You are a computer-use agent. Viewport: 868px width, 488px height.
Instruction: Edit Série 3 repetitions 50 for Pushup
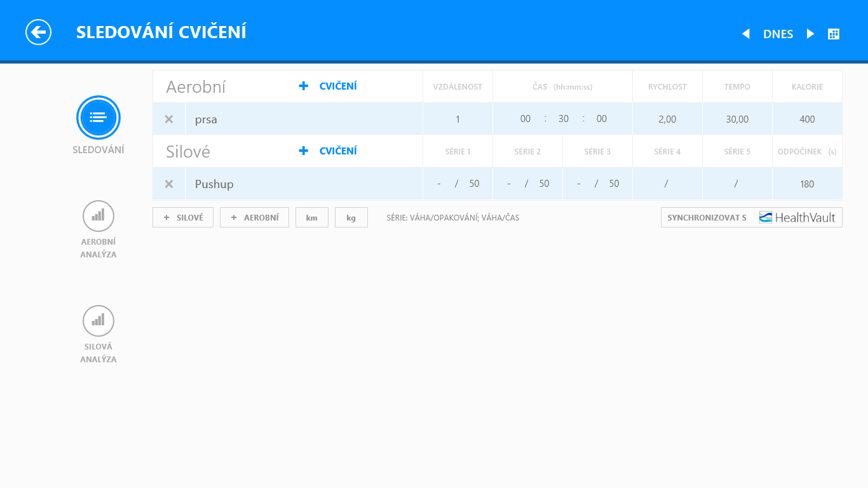point(614,184)
